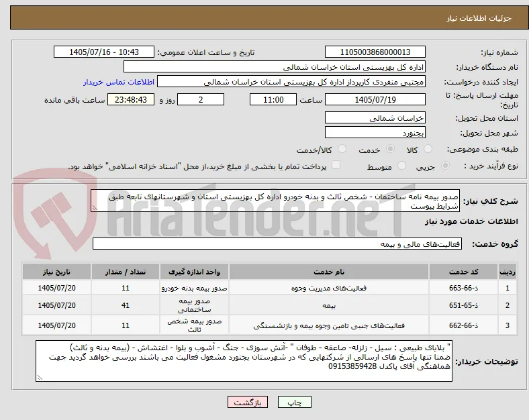Click the remaining days field showing 2
The width and height of the screenshot is (529, 420).
tap(201, 99)
